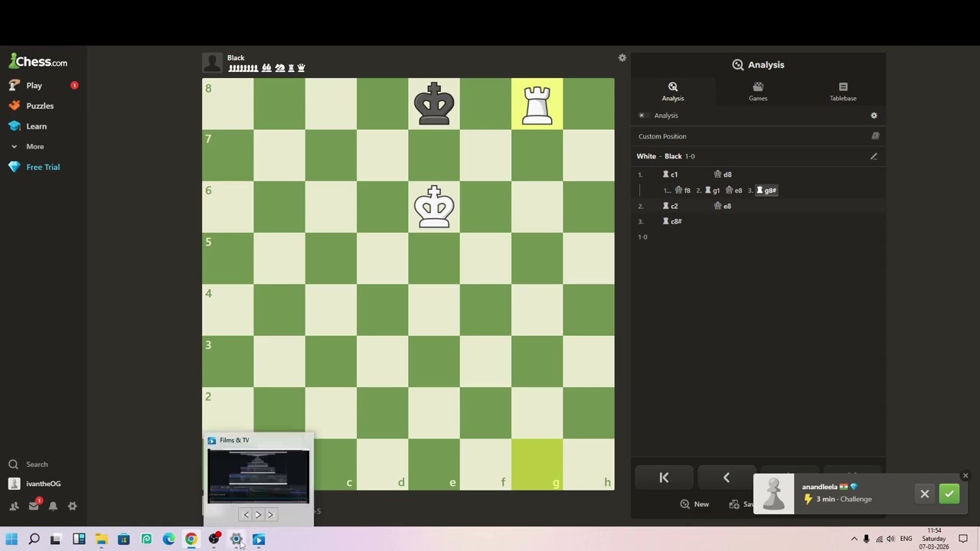This screenshot has height=551, width=980.
Task: Click play button in Films & TV preview
Action: tap(258, 515)
